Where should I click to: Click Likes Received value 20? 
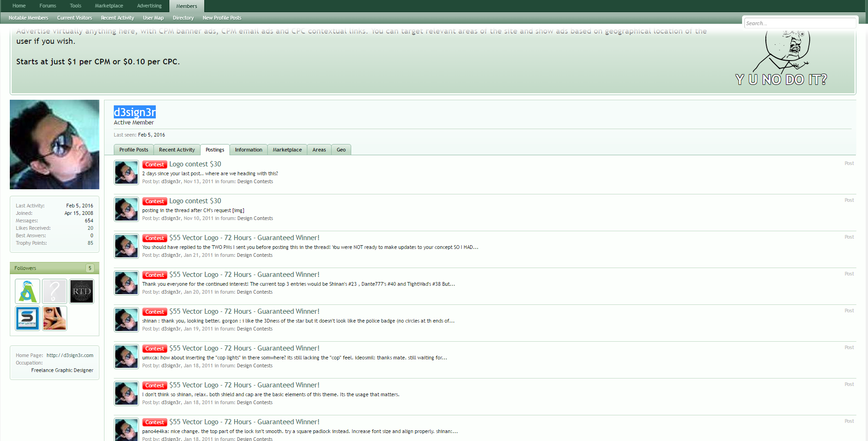click(x=90, y=228)
